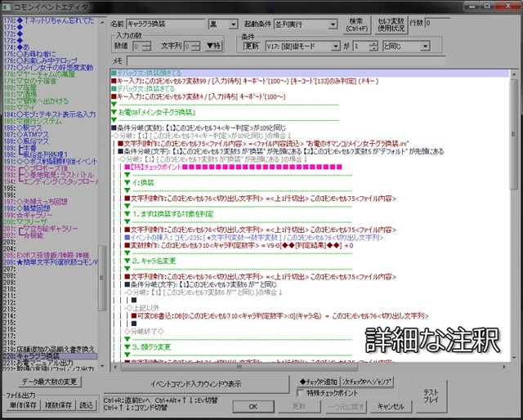Click the command list scroll-right arrow
The image size is (523, 420).
coord(504,367)
